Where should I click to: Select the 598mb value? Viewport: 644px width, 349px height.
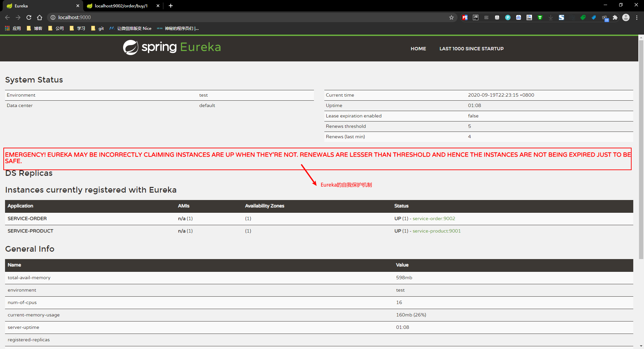[x=404, y=278]
